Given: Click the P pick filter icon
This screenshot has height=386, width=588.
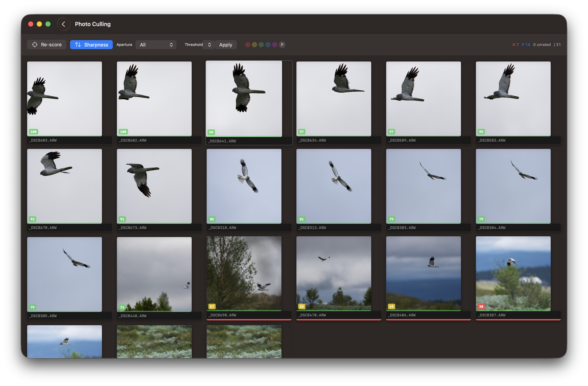Looking at the screenshot, I should pyautogui.click(x=282, y=44).
